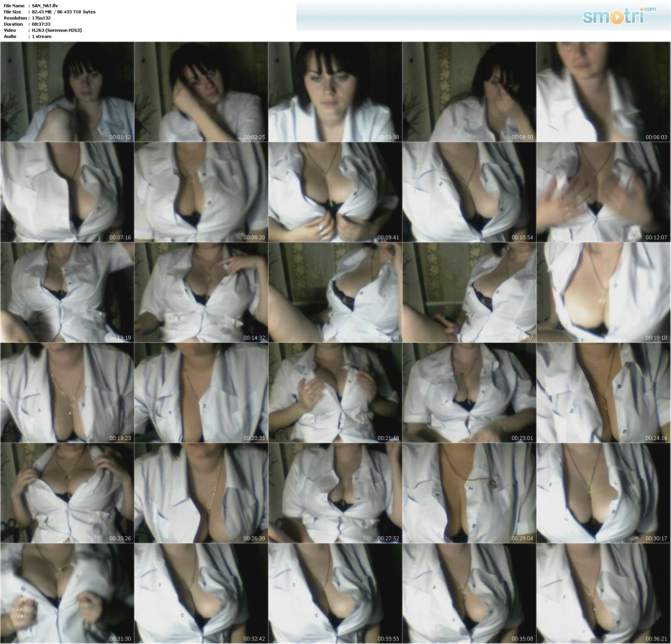Image resolution: width=671 pixels, height=644 pixels.
Task: Open the frame at 00:12:07
Action: [603, 192]
